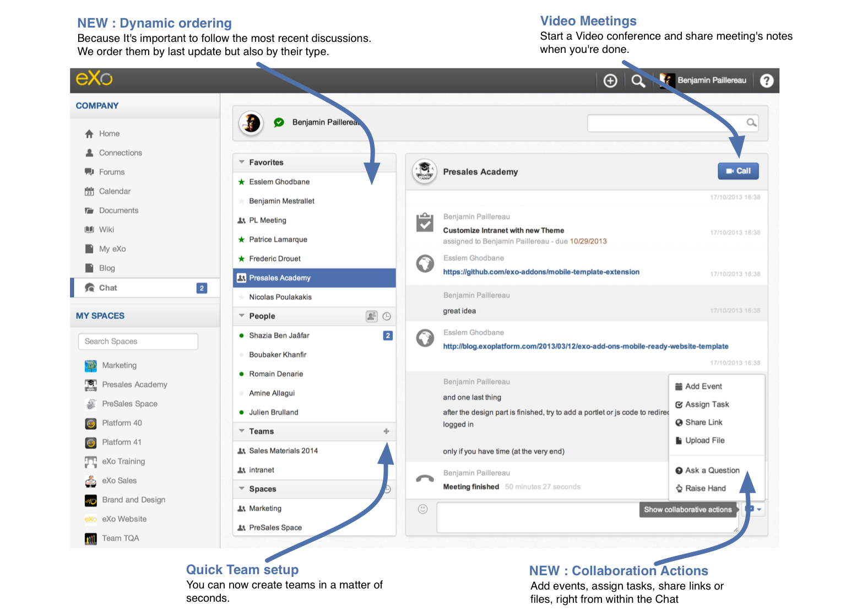Open Benjamin Paillereau user menu in top bar
The height and width of the screenshot is (616, 862).
coord(703,80)
